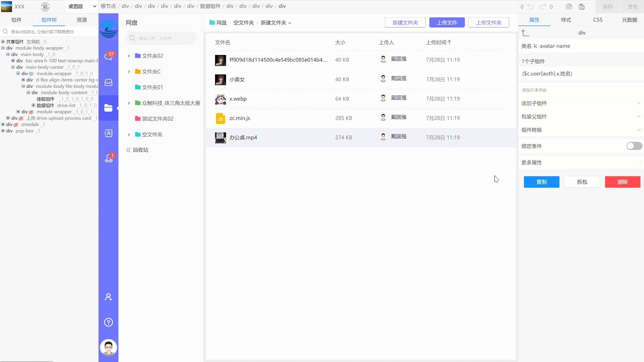
Task: Expand 更多属性 chevron
Action: 640,163
